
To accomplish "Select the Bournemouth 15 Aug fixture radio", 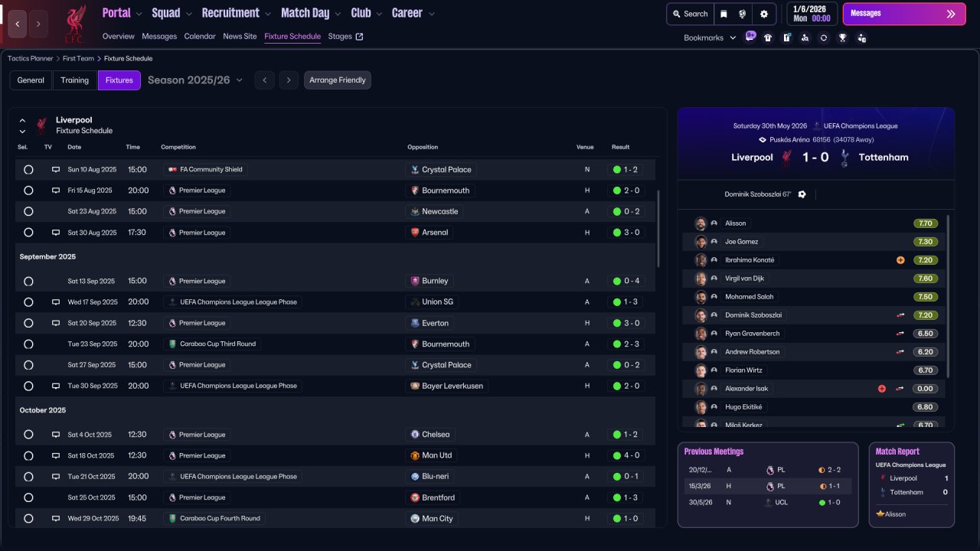I will click(28, 191).
